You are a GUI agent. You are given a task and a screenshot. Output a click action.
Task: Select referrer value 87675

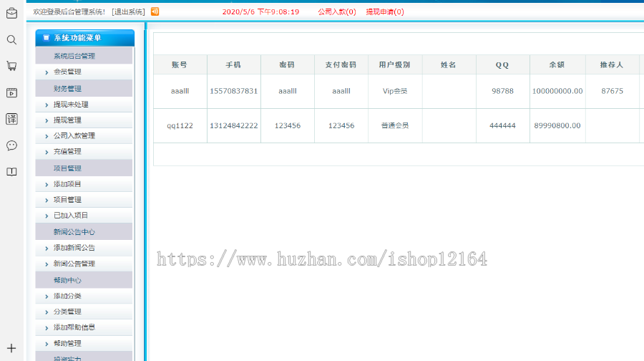(612, 91)
